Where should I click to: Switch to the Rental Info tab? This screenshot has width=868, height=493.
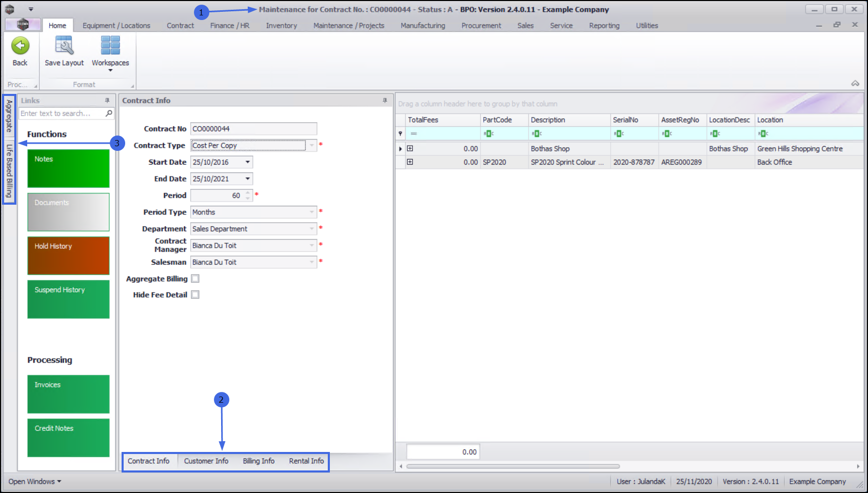point(306,461)
